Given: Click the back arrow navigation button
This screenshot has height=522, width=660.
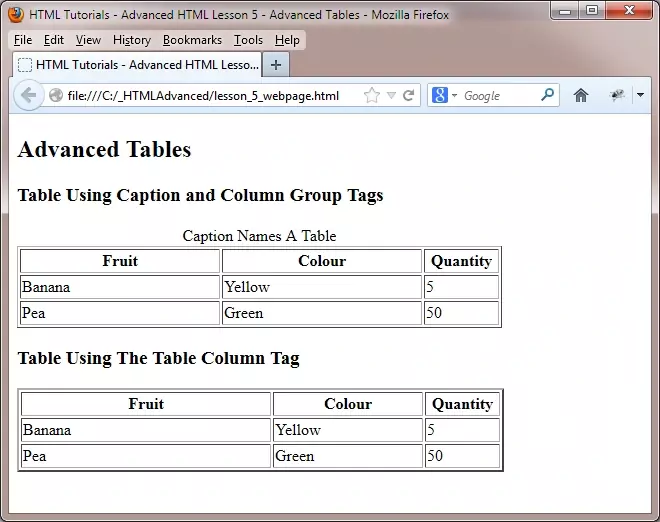Looking at the screenshot, I should [x=29, y=95].
